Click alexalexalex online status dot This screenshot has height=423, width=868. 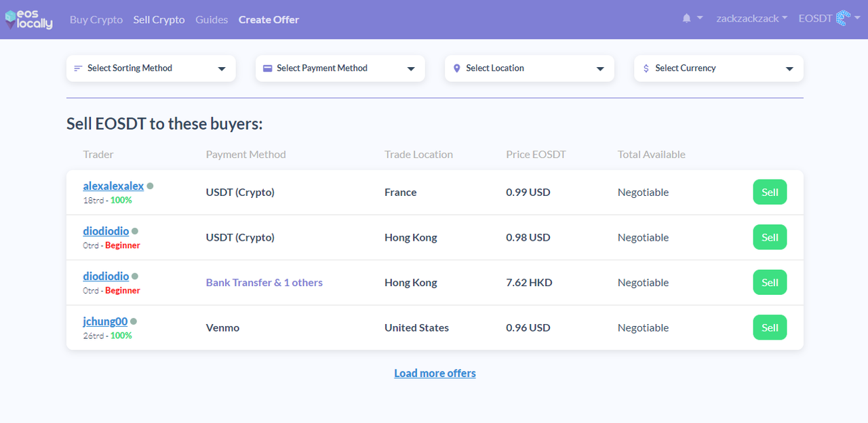click(x=150, y=185)
